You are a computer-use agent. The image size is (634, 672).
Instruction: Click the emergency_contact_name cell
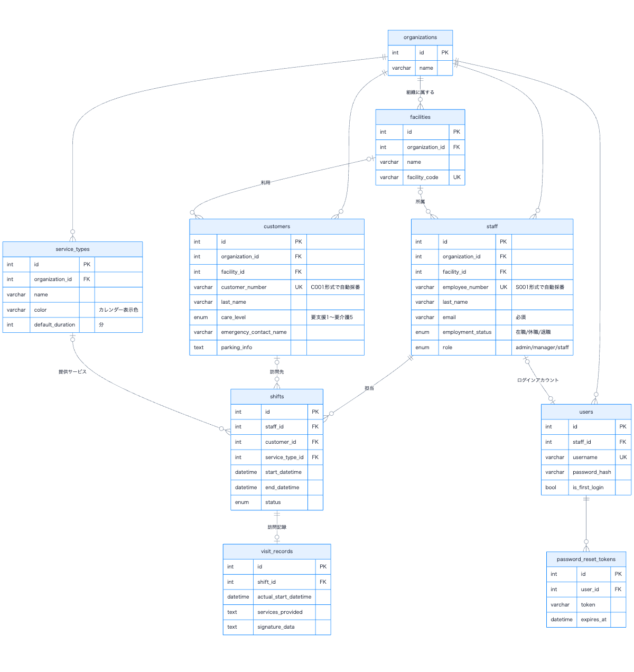254,332
